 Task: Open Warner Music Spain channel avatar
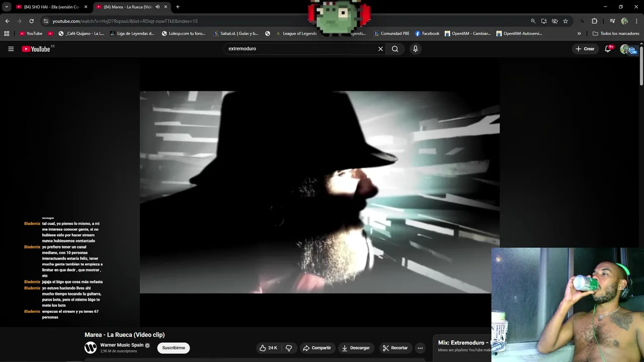91,347
